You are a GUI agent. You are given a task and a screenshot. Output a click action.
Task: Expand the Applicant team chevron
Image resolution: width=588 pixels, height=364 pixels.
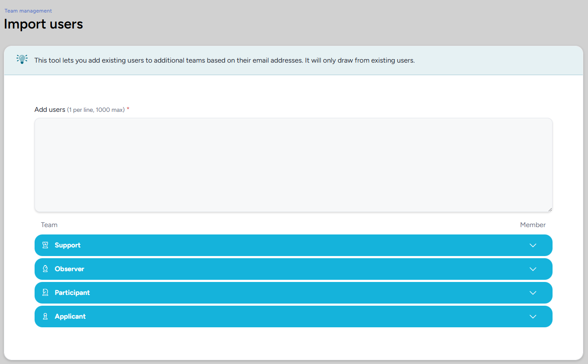(533, 317)
